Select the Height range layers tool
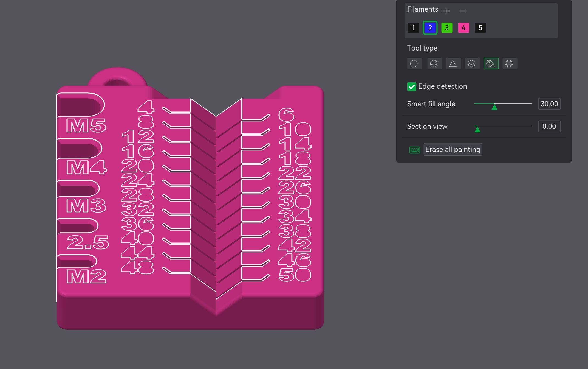Viewport: 588px width, 369px height. click(x=472, y=64)
